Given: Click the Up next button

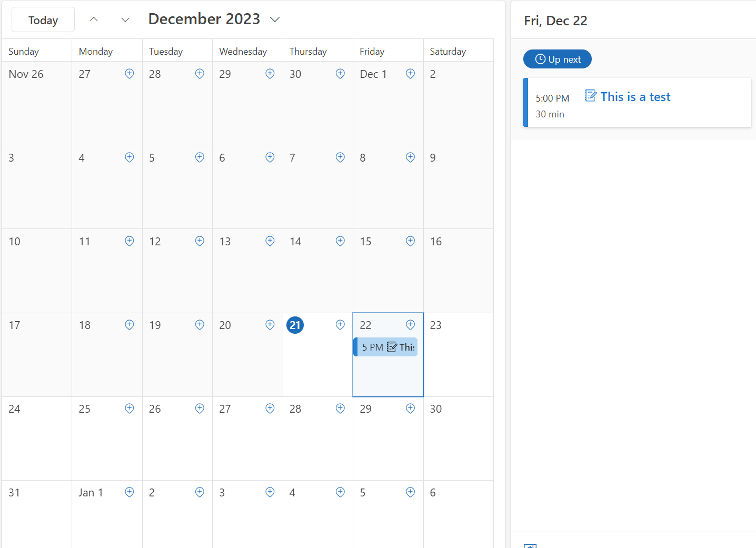Looking at the screenshot, I should click(x=558, y=59).
